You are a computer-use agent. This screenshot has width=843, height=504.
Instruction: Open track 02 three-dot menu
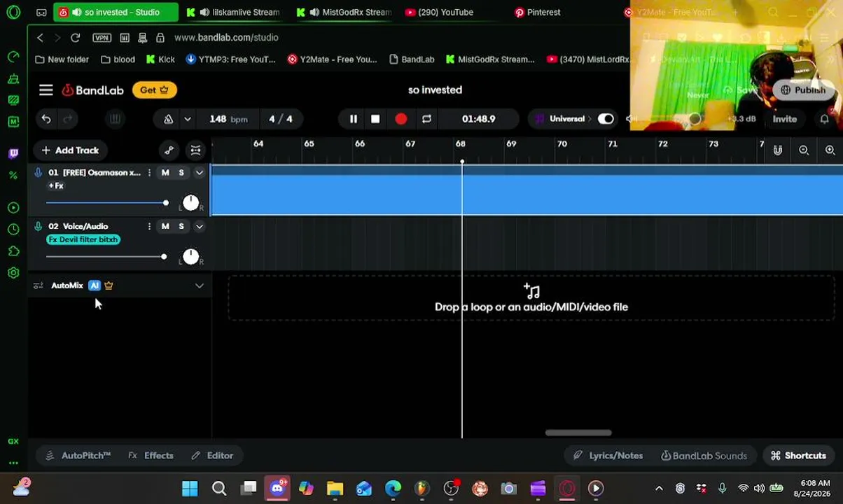tap(149, 226)
